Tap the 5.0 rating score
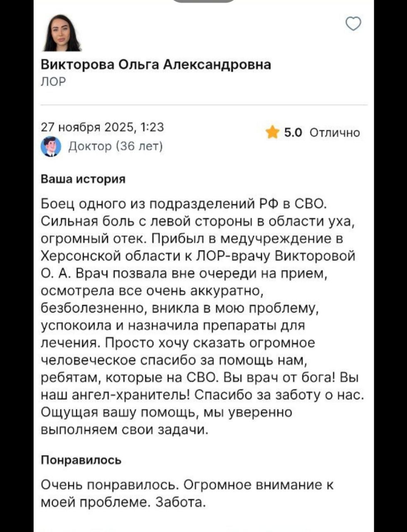The image size is (407, 532). [x=294, y=133]
